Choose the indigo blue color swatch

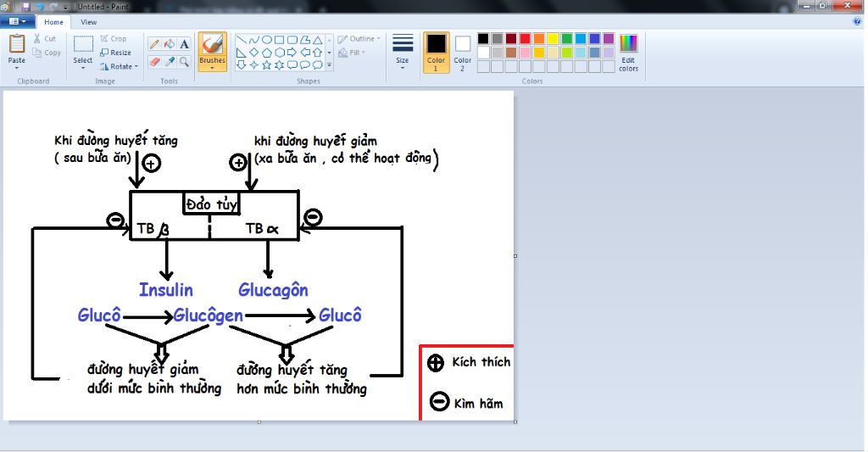[594, 39]
